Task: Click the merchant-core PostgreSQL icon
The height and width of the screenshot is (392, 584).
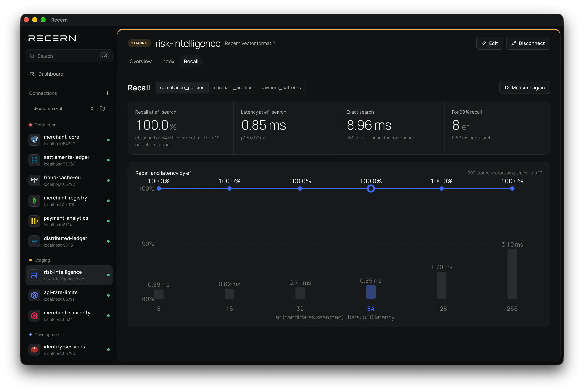Action: click(34, 140)
